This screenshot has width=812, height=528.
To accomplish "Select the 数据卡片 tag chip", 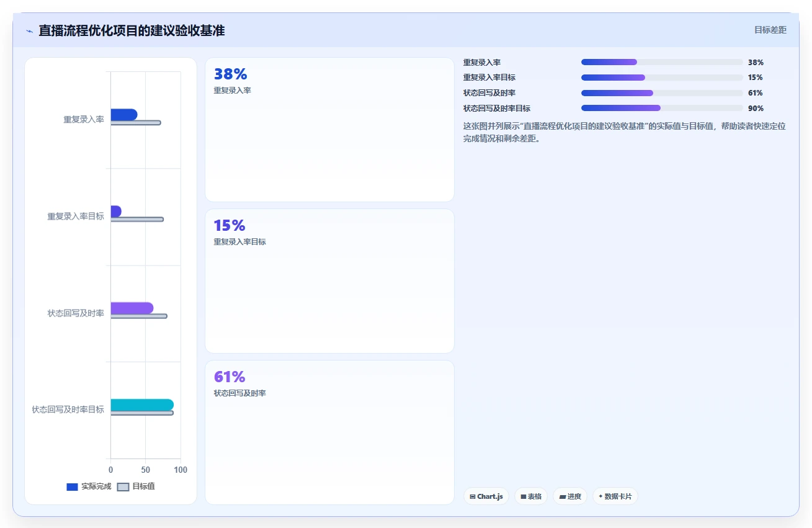I will coord(615,496).
